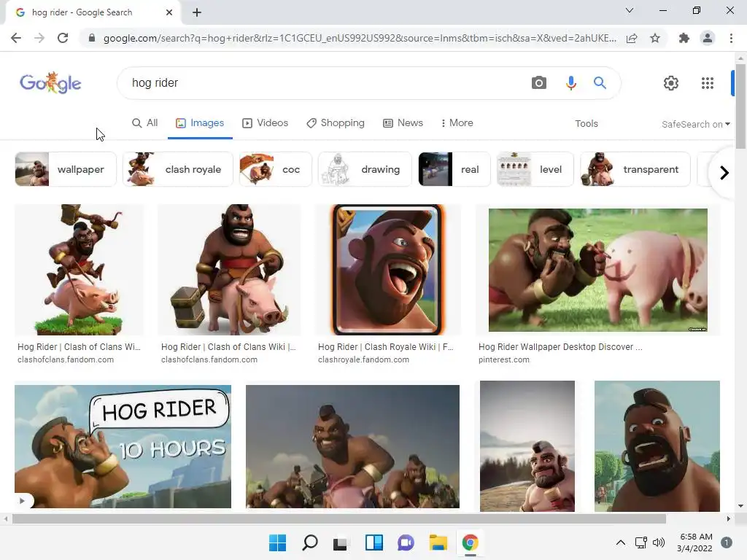Image resolution: width=747 pixels, height=560 pixels.
Task: Open the hog rider wallpaper with pig image
Action: click(x=598, y=270)
